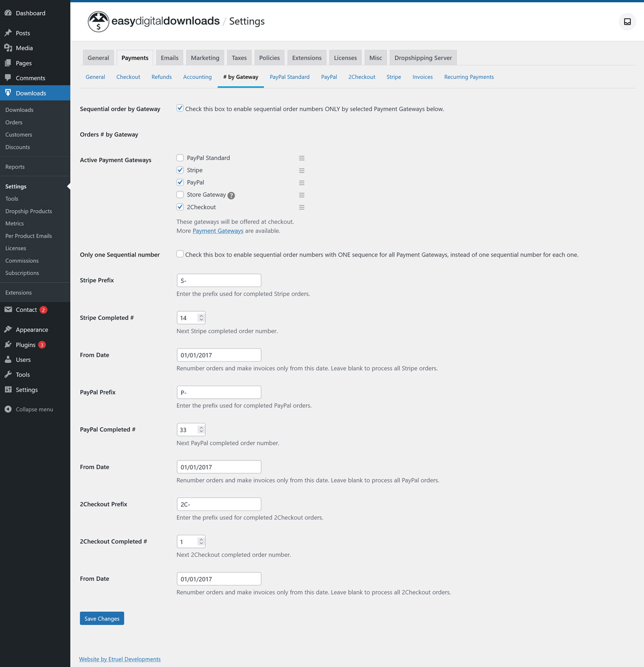This screenshot has height=667, width=644.
Task: Open the PayPal Standard sub-section
Action: click(290, 77)
